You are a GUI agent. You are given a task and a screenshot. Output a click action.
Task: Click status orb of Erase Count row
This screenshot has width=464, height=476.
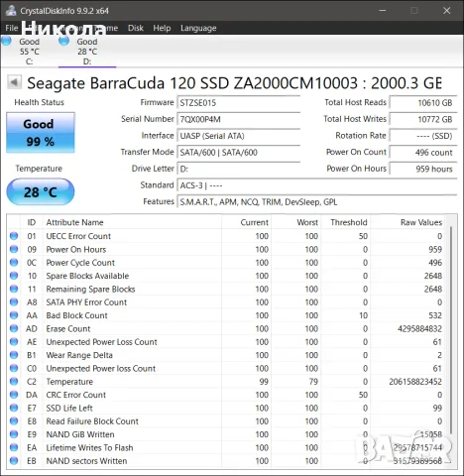(x=14, y=328)
